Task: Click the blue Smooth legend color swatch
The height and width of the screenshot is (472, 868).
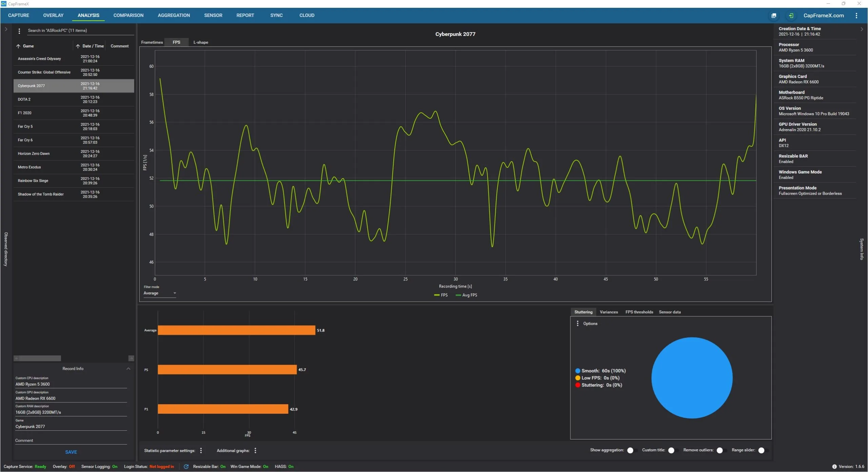Action: pyautogui.click(x=578, y=371)
